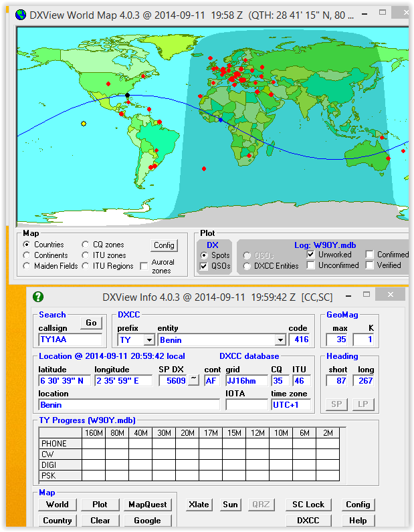Click the Help button

click(x=358, y=521)
